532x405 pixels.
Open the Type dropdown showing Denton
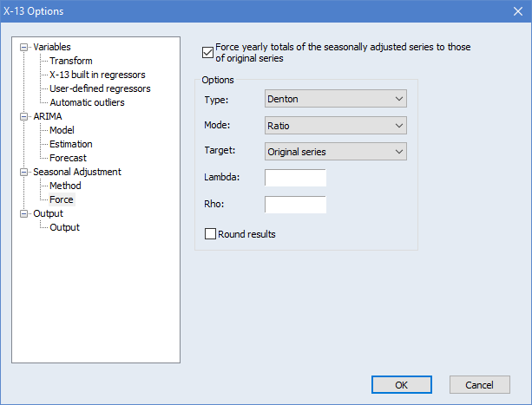coord(335,99)
